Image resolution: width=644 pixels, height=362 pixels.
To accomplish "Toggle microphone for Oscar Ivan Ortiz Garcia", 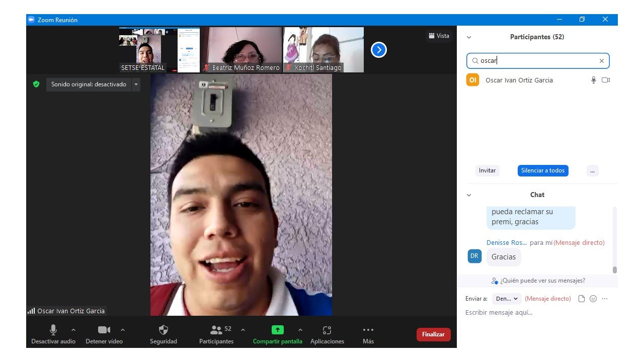I will tap(594, 80).
